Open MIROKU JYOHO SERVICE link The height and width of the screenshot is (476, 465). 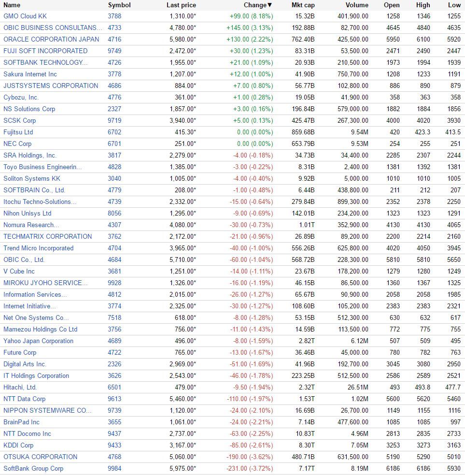45,283
